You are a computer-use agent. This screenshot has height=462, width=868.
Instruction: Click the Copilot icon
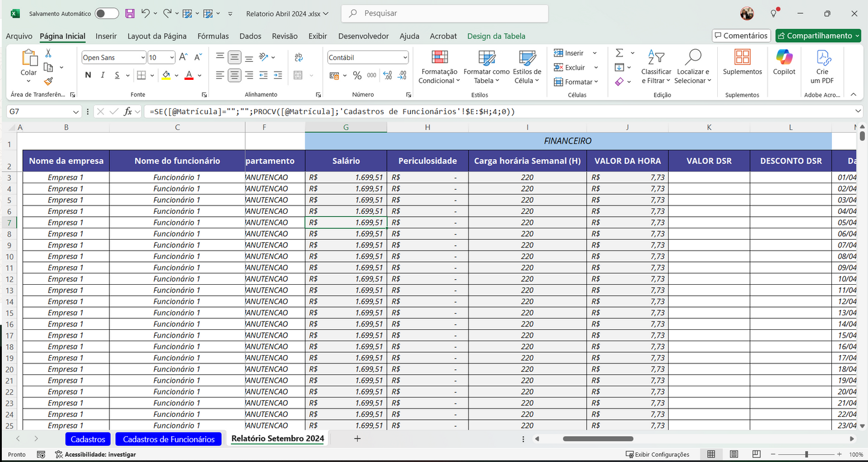tap(783, 65)
